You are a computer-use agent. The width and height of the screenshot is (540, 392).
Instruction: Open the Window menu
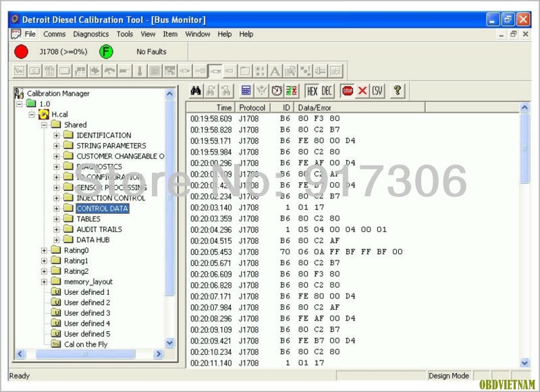tap(198, 34)
